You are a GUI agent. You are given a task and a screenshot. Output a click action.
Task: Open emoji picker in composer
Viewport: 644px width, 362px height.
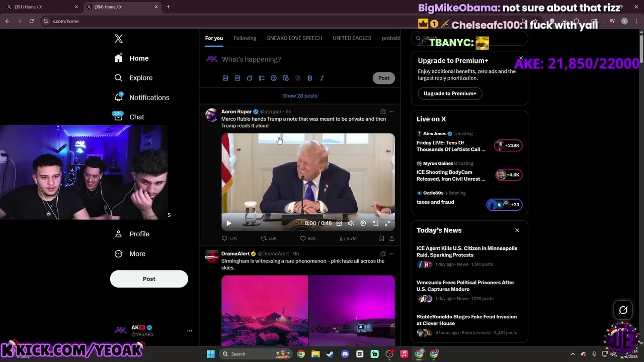click(x=274, y=78)
